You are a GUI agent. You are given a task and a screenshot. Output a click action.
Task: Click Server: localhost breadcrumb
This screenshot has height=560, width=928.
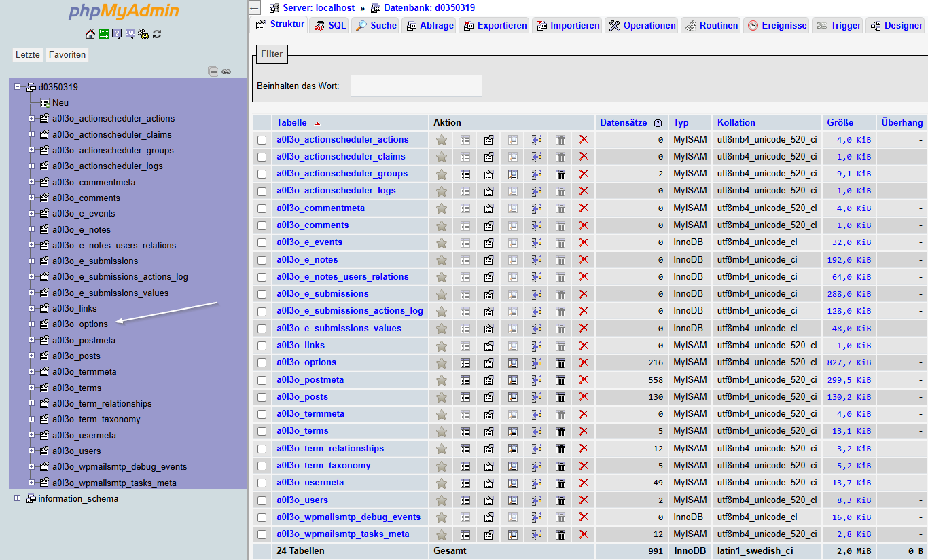pyautogui.click(x=319, y=8)
